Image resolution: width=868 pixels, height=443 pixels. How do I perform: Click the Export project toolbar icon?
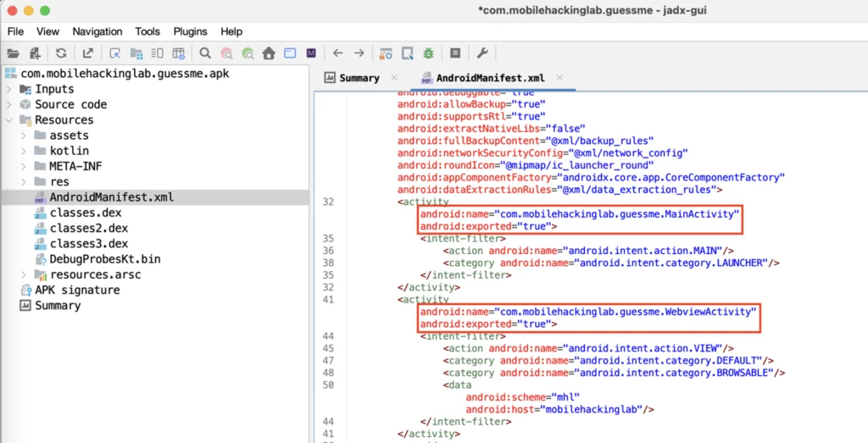pyautogui.click(x=87, y=53)
